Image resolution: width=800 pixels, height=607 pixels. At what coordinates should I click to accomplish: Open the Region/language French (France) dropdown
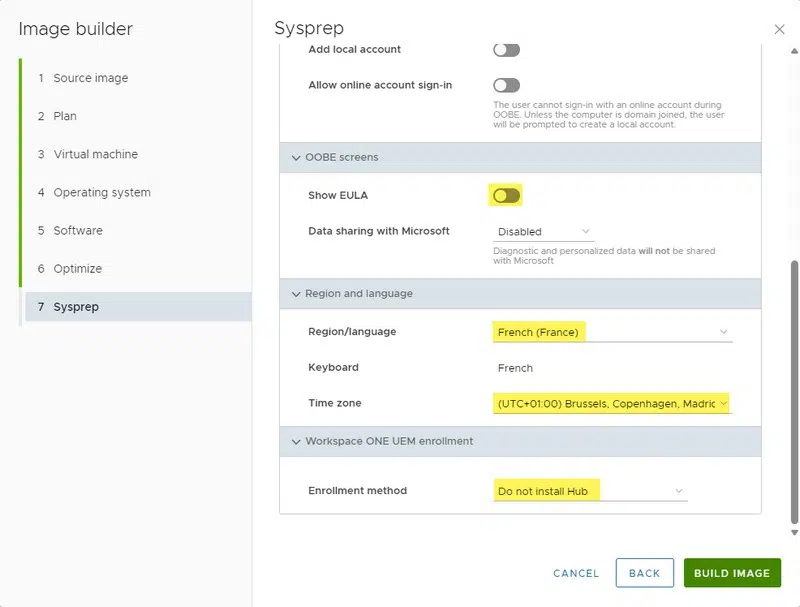(x=612, y=332)
